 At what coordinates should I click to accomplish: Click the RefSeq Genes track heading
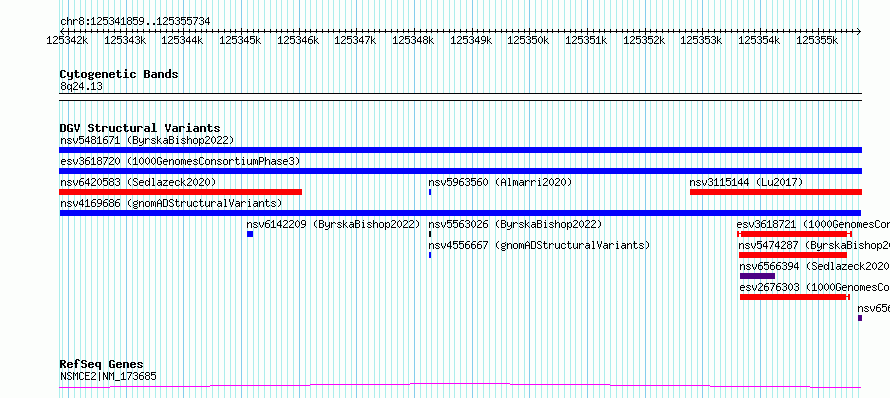101,364
